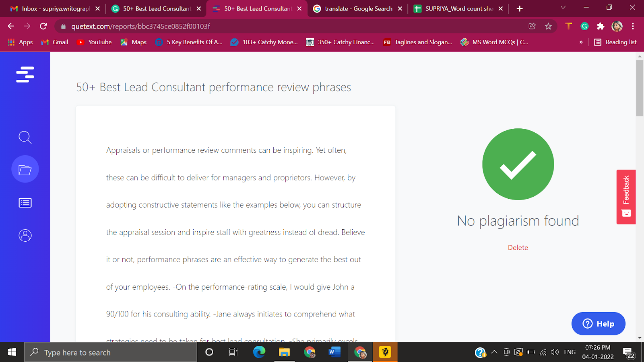This screenshot has height=362, width=644.
Task: Launch Cortana from the taskbar circle
Action: coord(209,352)
